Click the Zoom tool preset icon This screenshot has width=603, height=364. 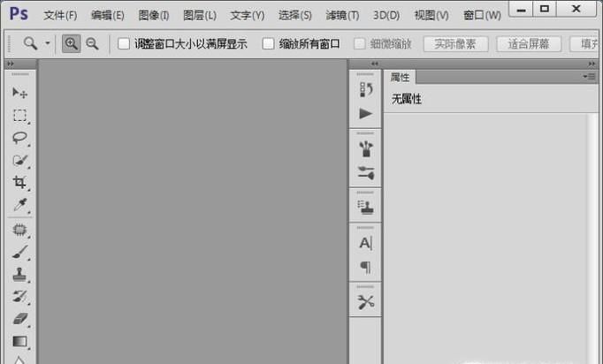point(30,43)
